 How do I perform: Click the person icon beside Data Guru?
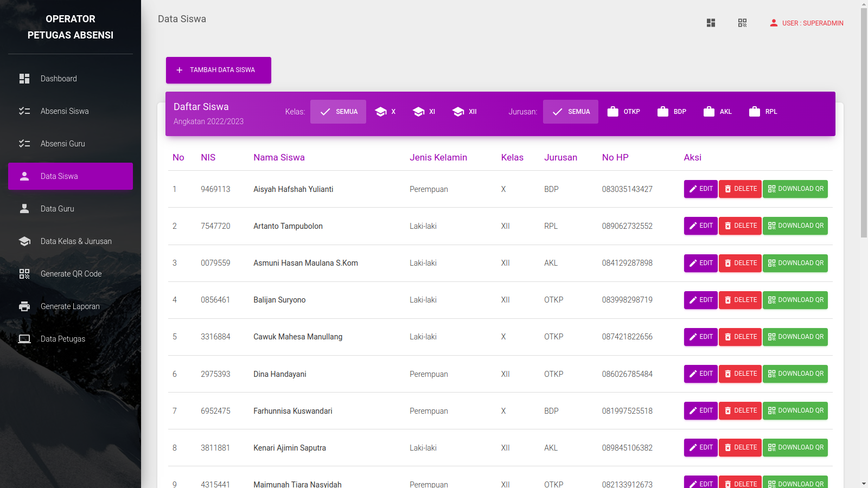24,209
